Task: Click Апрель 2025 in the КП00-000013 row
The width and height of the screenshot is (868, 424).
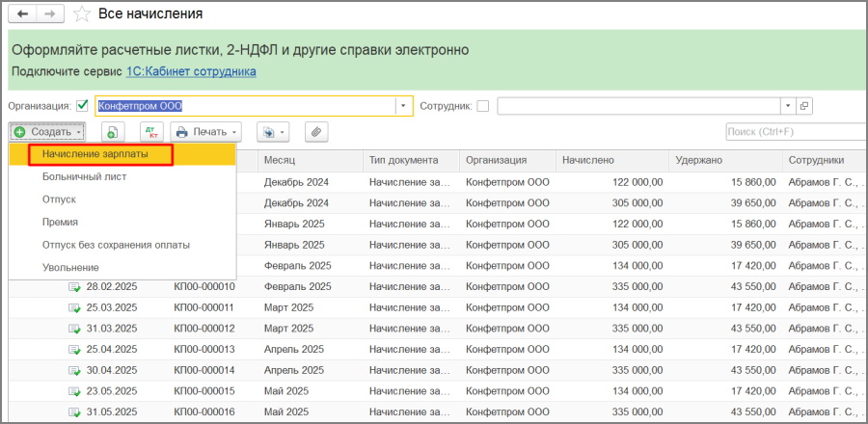Action: pyautogui.click(x=294, y=350)
